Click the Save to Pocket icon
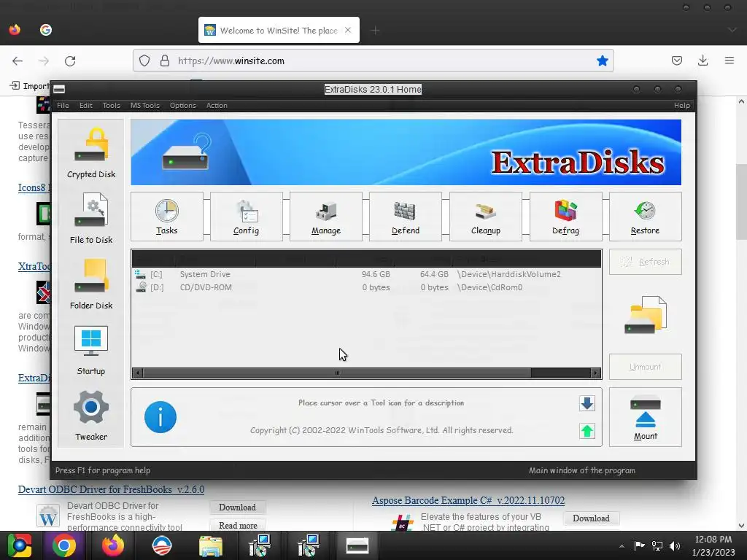The width and height of the screenshot is (747, 560). [x=676, y=61]
